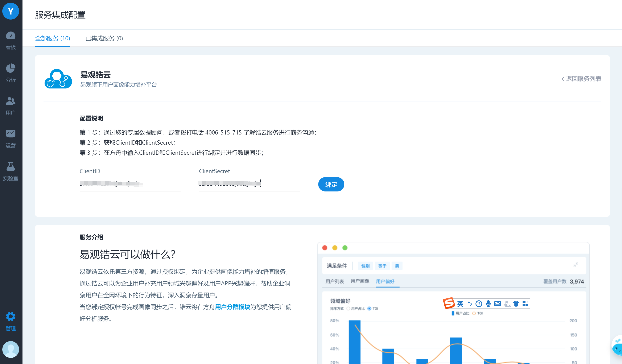
Task: Click the phone number 4006-515-715 text
Action: (223, 133)
